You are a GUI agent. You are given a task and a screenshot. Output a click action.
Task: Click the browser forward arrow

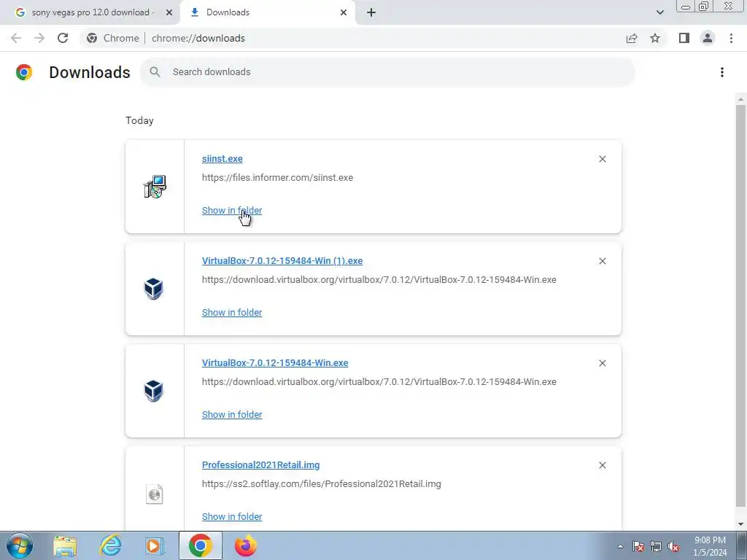coord(39,38)
